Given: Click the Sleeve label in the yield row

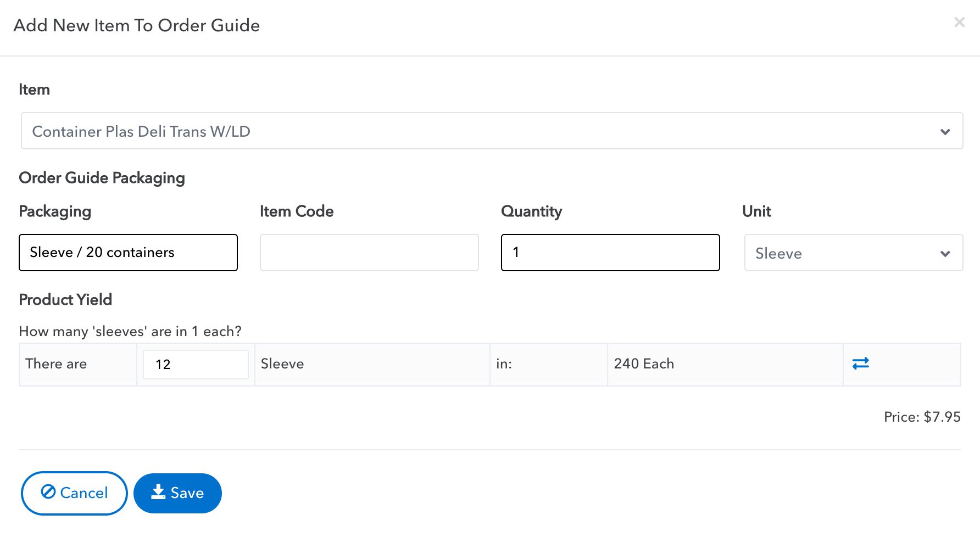Looking at the screenshot, I should (x=282, y=363).
